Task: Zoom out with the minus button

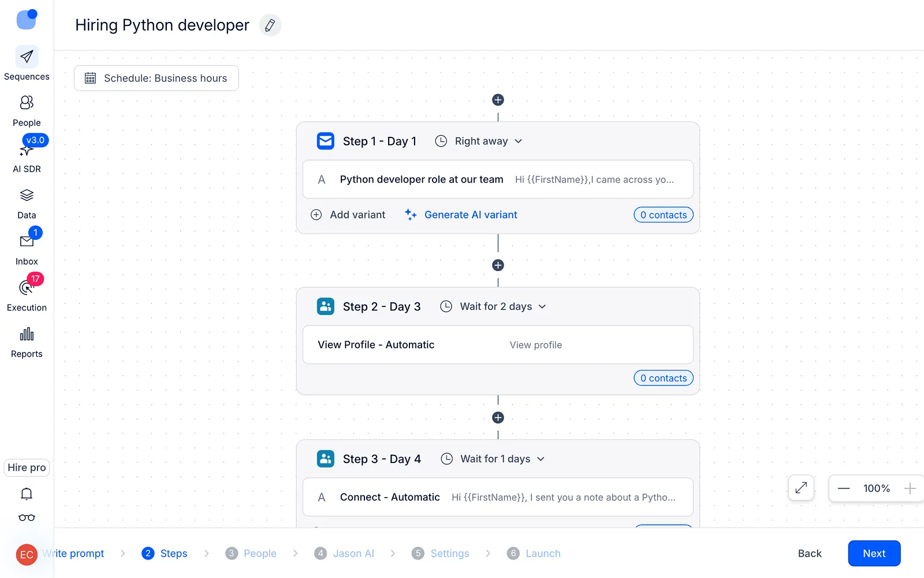Action: tap(844, 488)
